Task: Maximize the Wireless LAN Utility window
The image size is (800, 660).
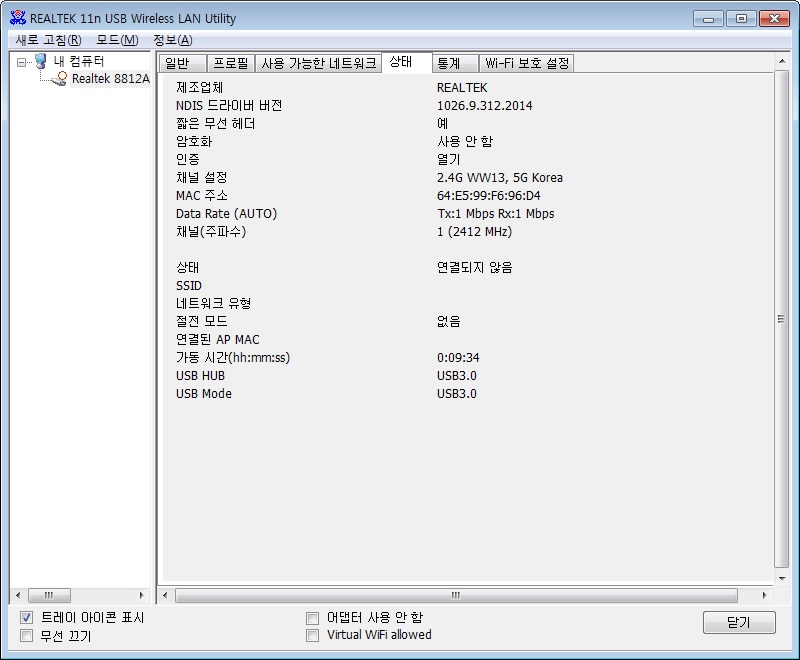Action: tap(741, 19)
